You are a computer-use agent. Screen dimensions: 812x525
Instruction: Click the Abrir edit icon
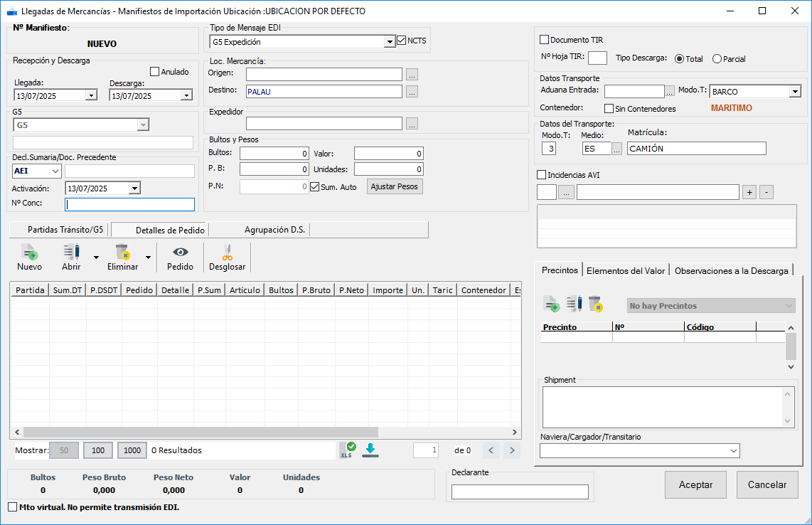[x=71, y=252]
